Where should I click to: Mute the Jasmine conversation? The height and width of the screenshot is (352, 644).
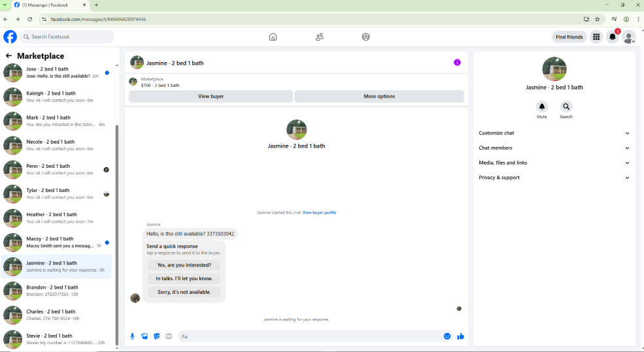[x=542, y=106]
